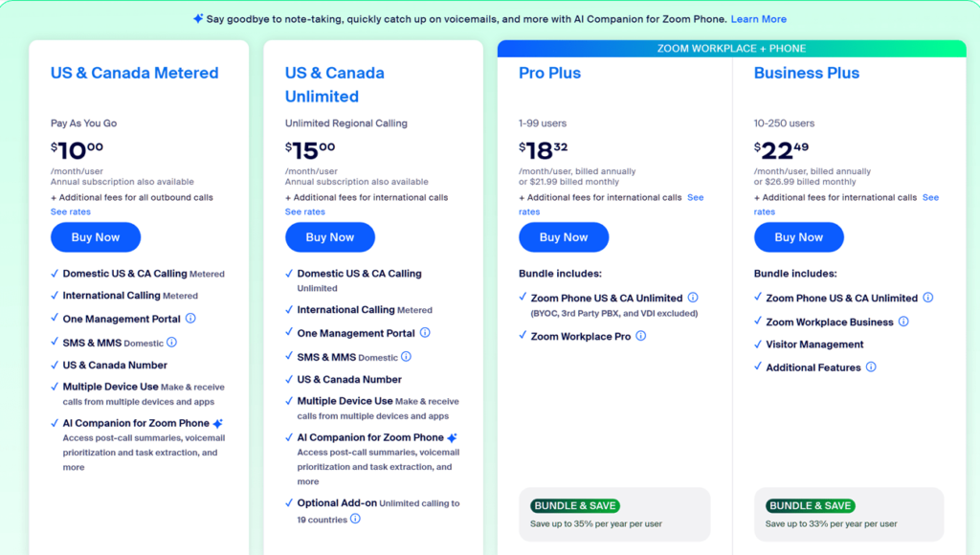Viewport: 980px width, 555px height.
Task: Click info icon next to SMS & MMS in Unlimited plan
Action: (406, 356)
